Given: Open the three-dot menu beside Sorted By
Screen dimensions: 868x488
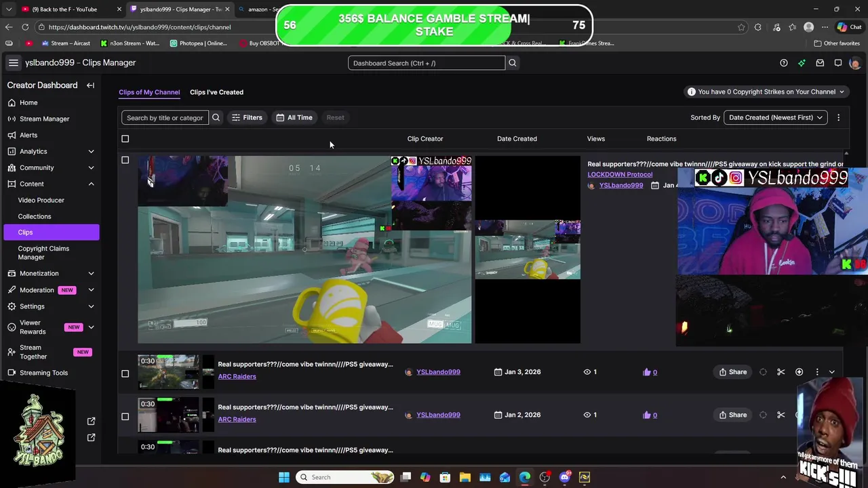Looking at the screenshot, I should click(838, 117).
